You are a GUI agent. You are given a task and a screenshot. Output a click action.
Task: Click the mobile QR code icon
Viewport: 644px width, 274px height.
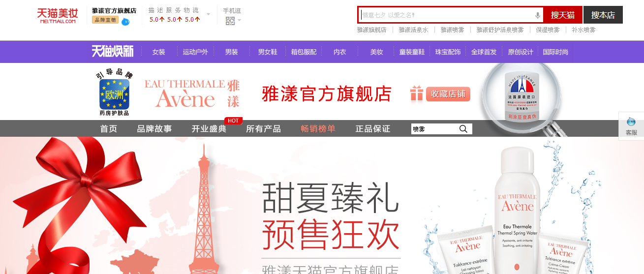230,21
